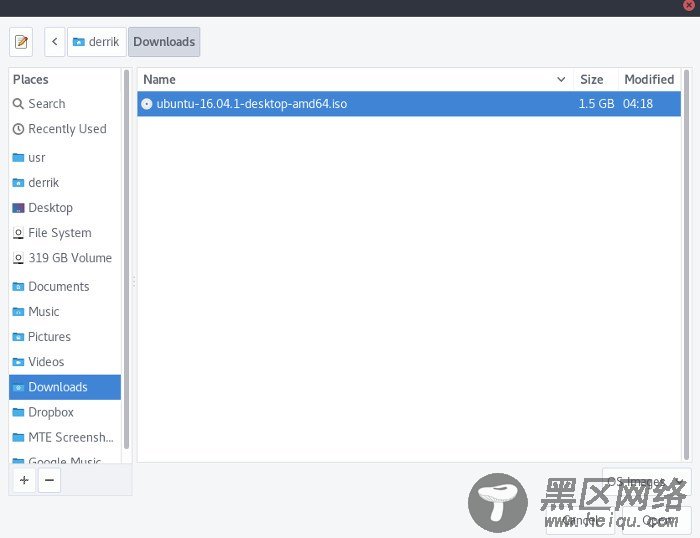
Task: Open the derrik home folder in sidebar
Action: [x=65, y=183]
